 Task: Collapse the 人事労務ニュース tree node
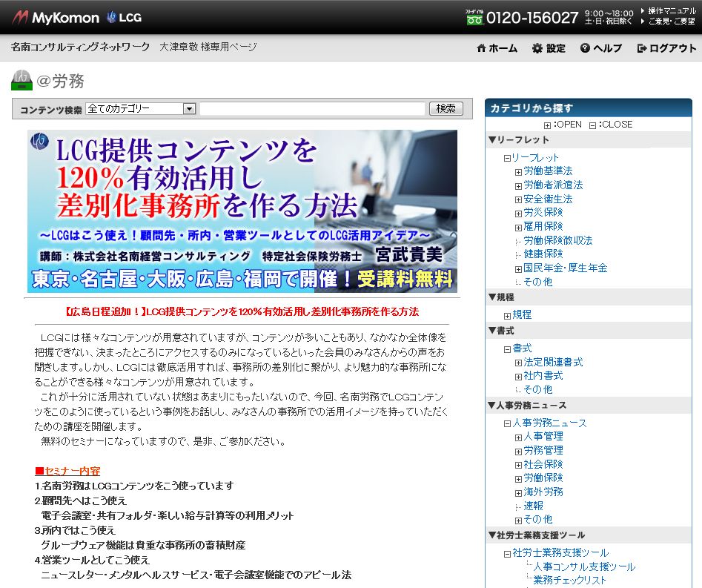[x=507, y=423]
